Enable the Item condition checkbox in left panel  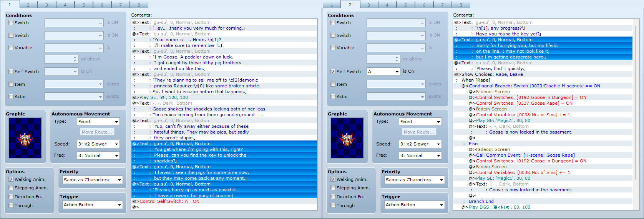click(11, 84)
